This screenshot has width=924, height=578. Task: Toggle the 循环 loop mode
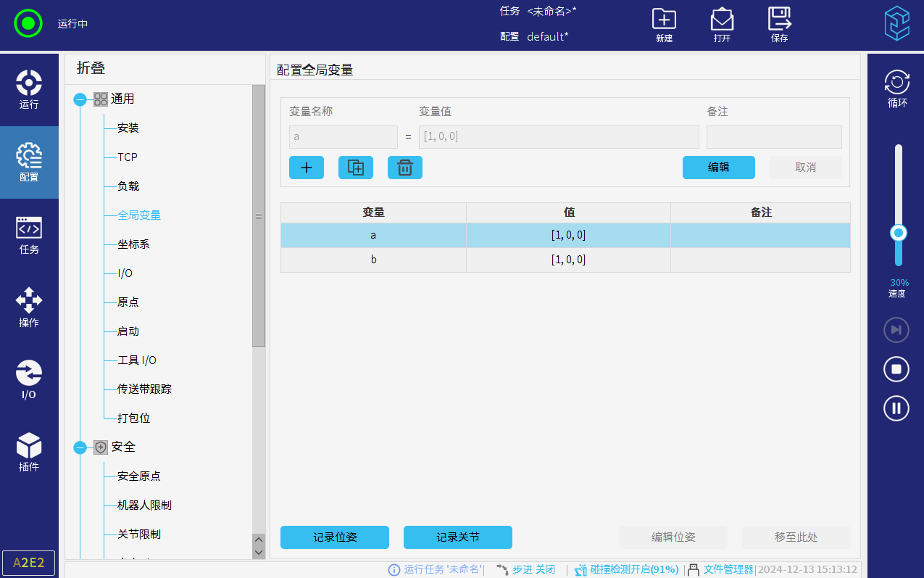(x=897, y=89)
